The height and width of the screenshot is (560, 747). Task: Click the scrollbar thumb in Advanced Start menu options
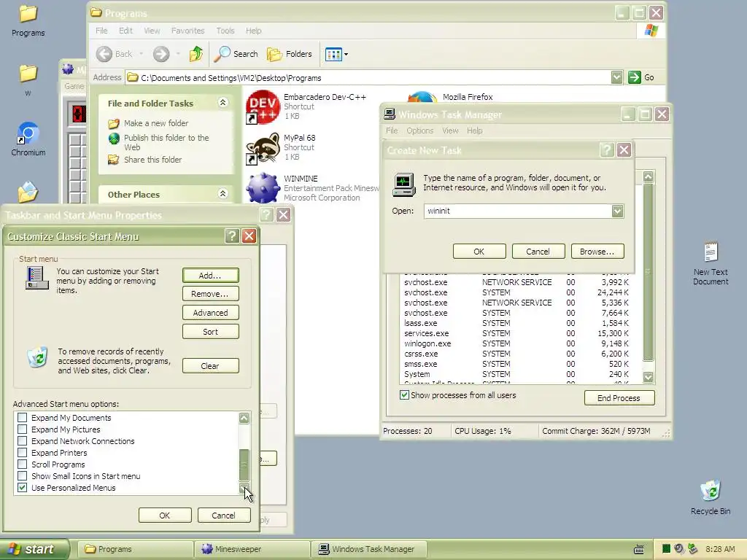[244, 465]
